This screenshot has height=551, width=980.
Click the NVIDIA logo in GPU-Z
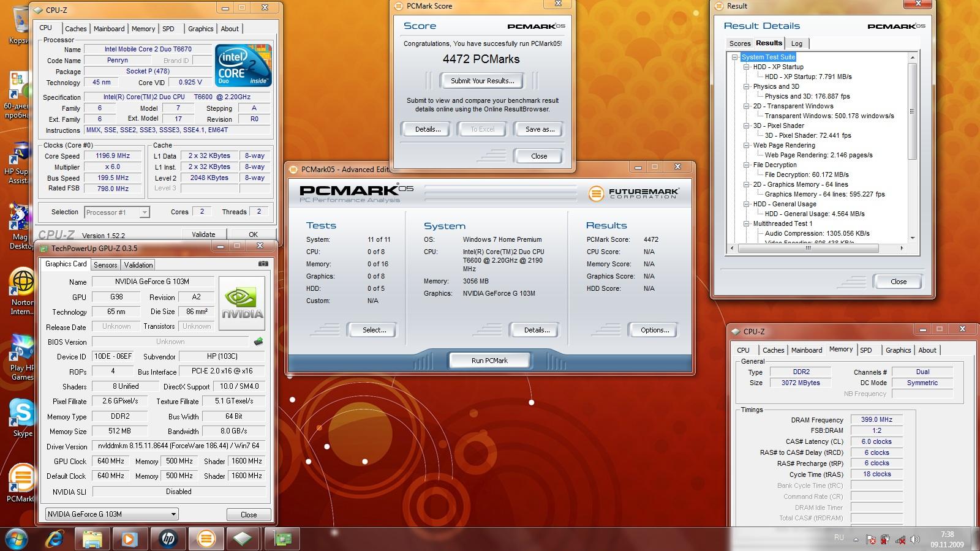click(x=242, y=304)
